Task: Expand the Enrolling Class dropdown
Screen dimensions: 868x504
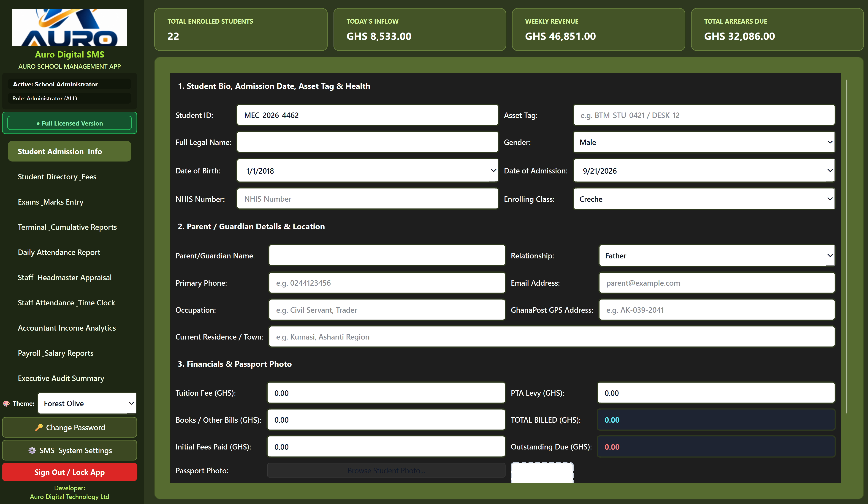Action: click(x=704, y=199)
